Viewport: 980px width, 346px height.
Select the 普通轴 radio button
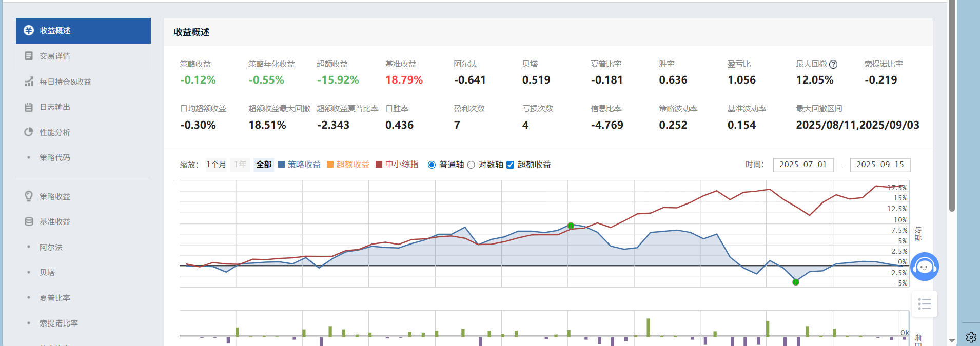(x=432, y=165)
